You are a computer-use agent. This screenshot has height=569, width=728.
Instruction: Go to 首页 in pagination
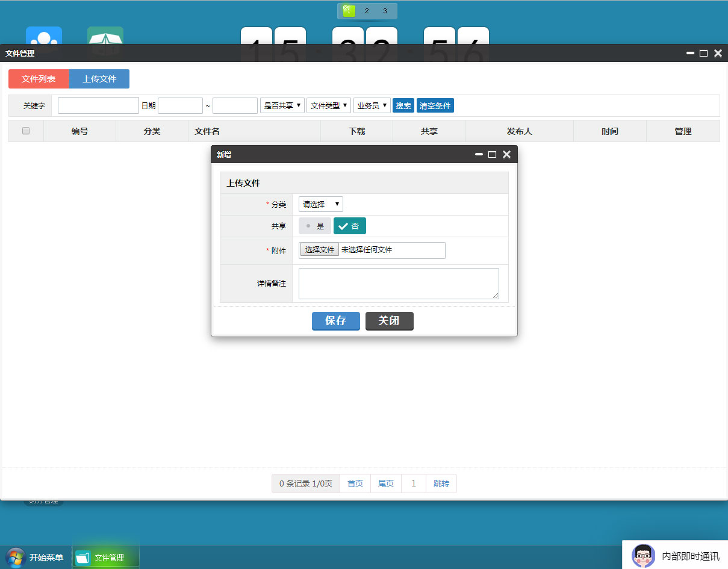[x=355, y=483]
